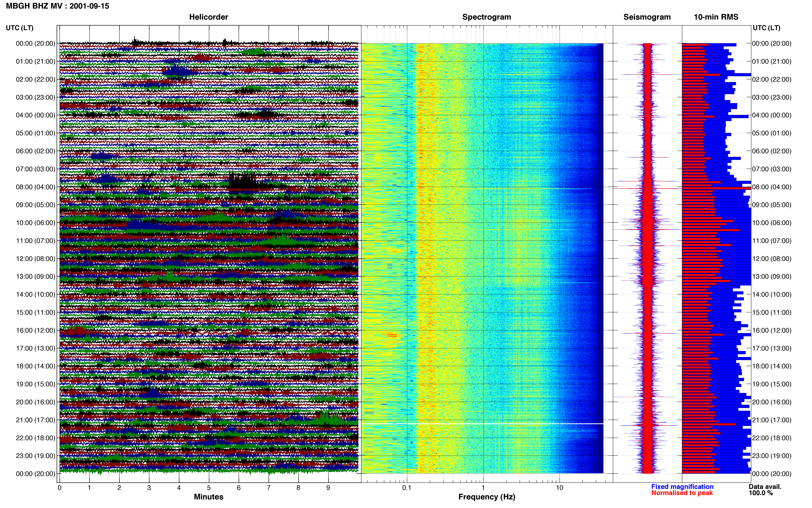This screenshot has width=812, height=508.
Task: Click left time label 09:00 (05:00)
Action: [x=36, y=205]
